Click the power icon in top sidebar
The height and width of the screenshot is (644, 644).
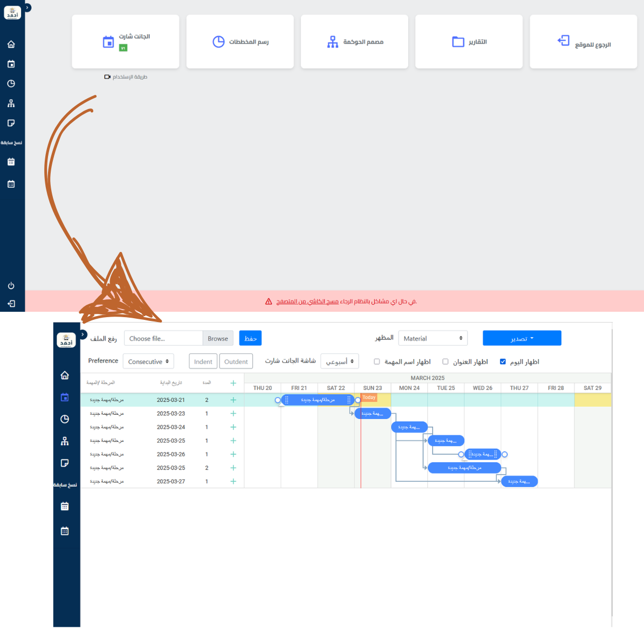(x=11, y=286)
